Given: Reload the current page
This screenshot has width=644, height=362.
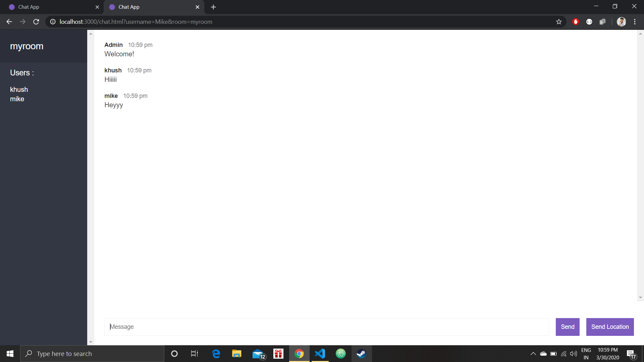Looking at the screenshot, I should (36, 21).
